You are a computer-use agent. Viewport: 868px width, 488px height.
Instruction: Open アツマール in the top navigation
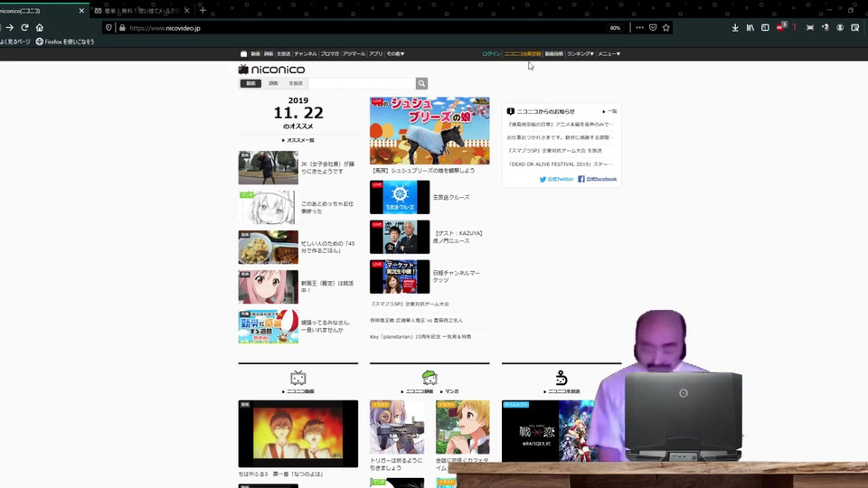[x=354, y=53]
